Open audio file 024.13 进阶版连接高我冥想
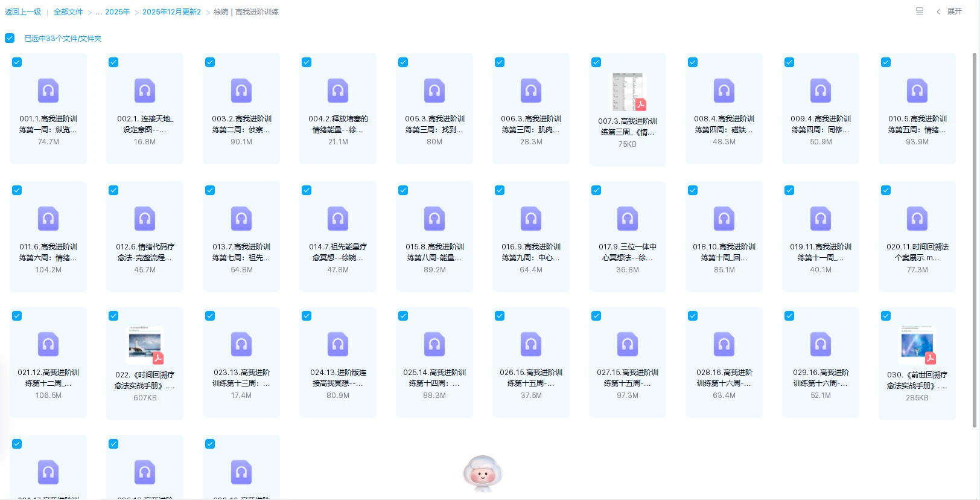Screen dimensions: 980x500 [x=338, y=345]
